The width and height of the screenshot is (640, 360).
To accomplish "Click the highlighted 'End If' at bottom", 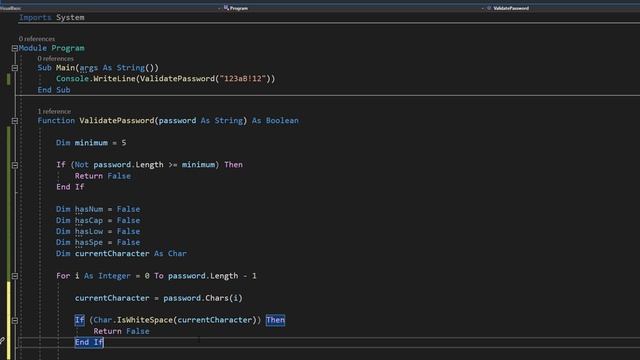I will [89, 342].
